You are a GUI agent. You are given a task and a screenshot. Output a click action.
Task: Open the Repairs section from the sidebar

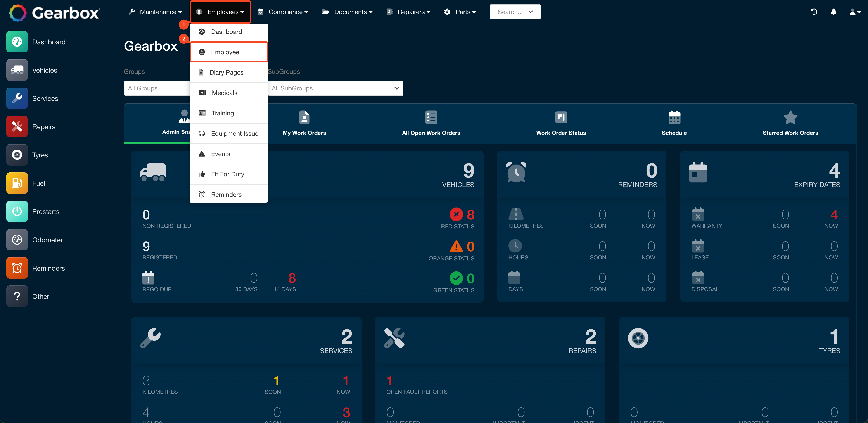tap(17, 126)
